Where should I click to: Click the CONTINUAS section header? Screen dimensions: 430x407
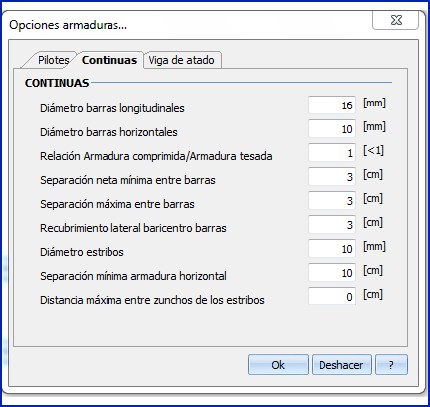point(57,83)
